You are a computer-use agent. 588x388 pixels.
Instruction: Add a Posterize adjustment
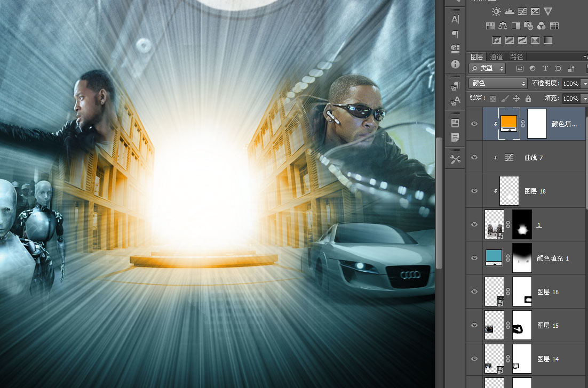(509, 40)
